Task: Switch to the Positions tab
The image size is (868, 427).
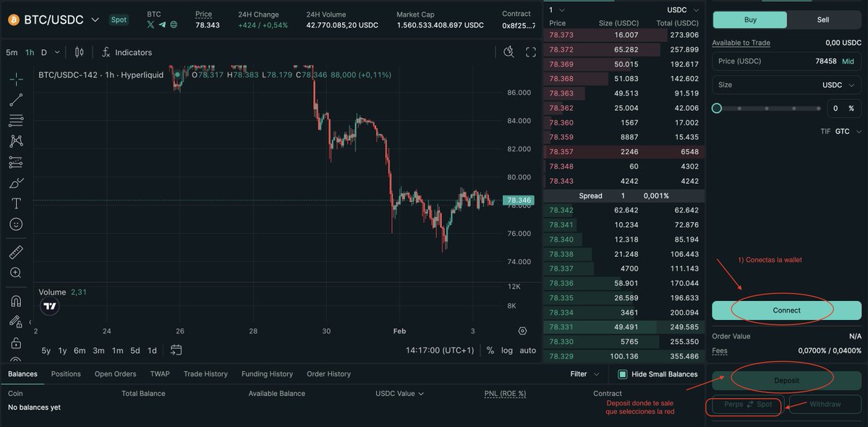Action: 66,374
